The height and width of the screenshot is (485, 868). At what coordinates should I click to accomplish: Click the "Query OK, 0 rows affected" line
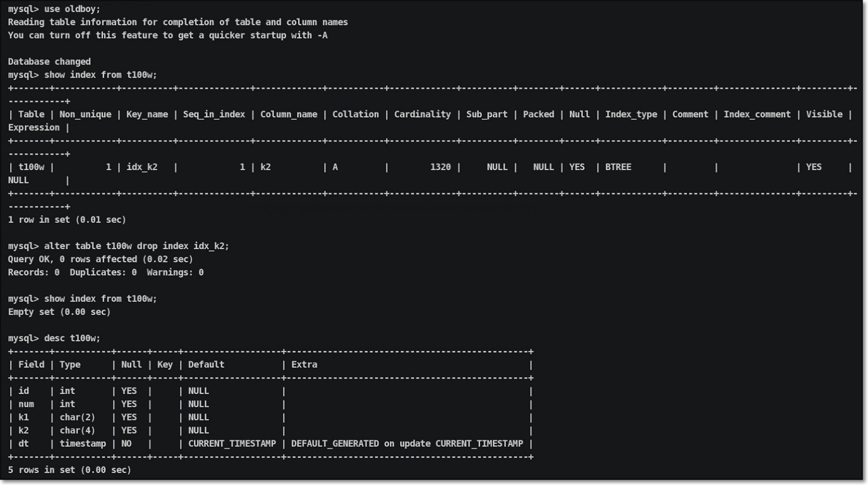pos(100,259)
